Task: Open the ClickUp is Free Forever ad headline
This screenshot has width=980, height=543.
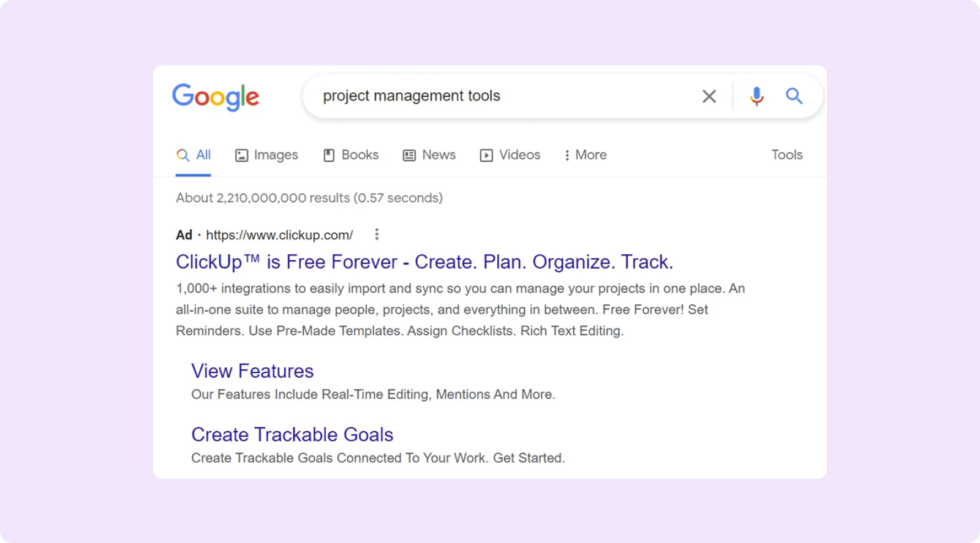Action: click(x=424, y=262)
